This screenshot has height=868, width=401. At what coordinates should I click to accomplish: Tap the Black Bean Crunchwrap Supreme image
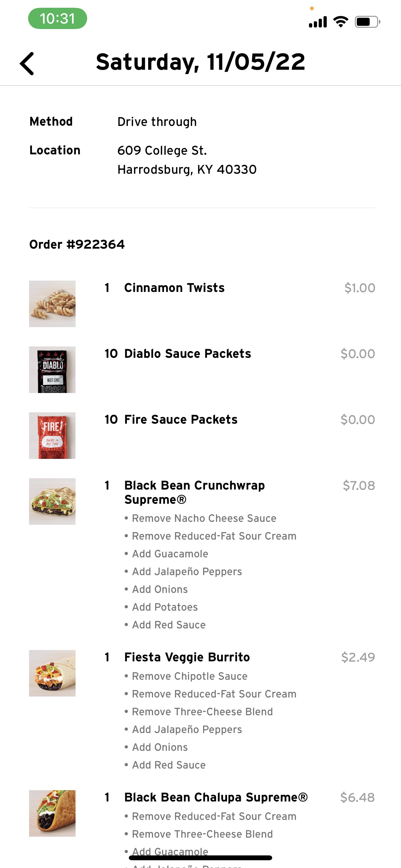pyautogui.click(x=52, y=501)
